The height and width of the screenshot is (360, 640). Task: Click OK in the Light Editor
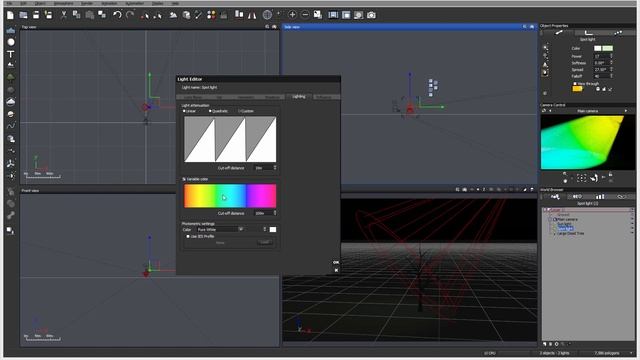[x=336, y=262]
